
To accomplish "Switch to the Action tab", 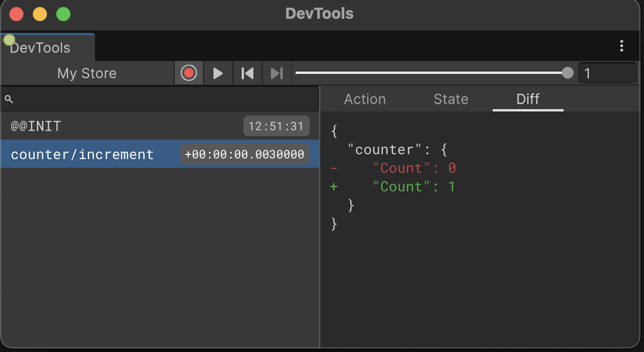I will pos(365,99).
